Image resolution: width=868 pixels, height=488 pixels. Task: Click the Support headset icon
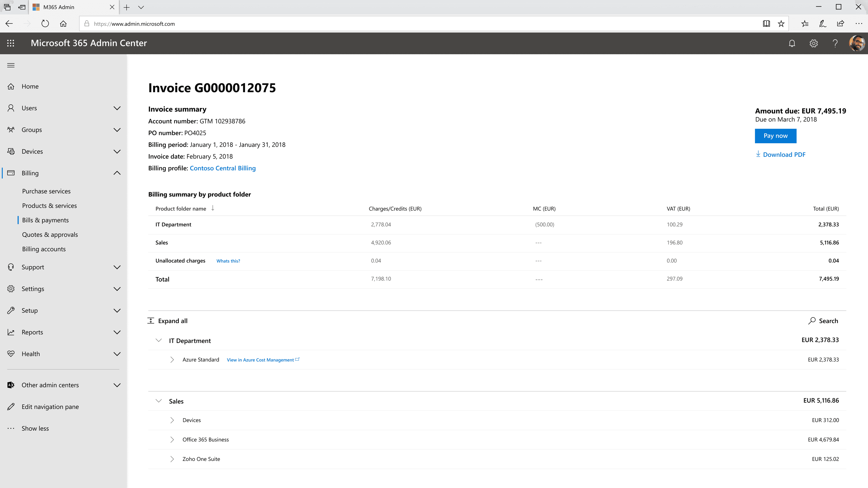(x=11, y=267)
